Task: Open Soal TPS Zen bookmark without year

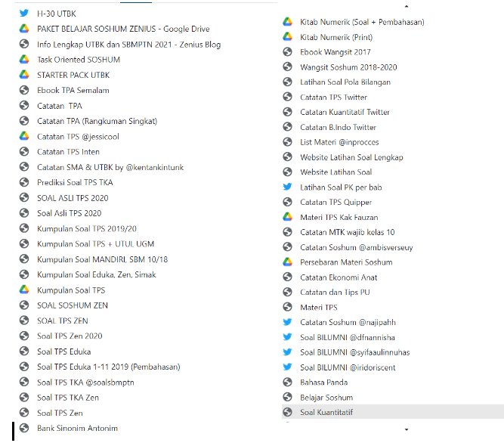Action: (60, 413)
